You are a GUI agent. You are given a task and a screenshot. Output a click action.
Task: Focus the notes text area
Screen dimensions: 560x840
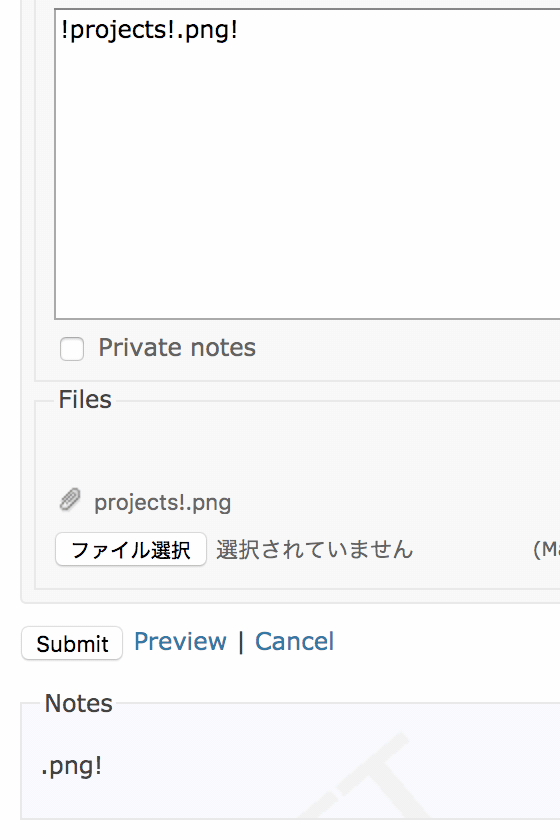pos(307,163)
